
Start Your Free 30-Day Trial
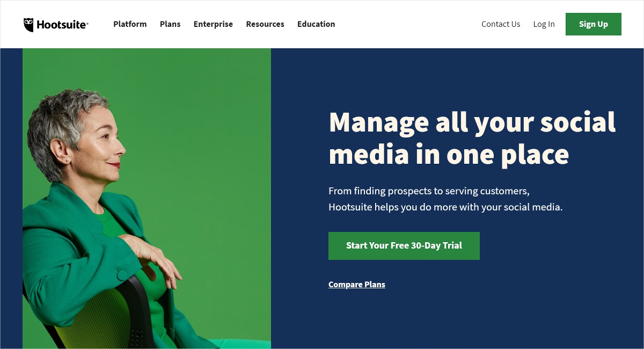coord(404,246)
